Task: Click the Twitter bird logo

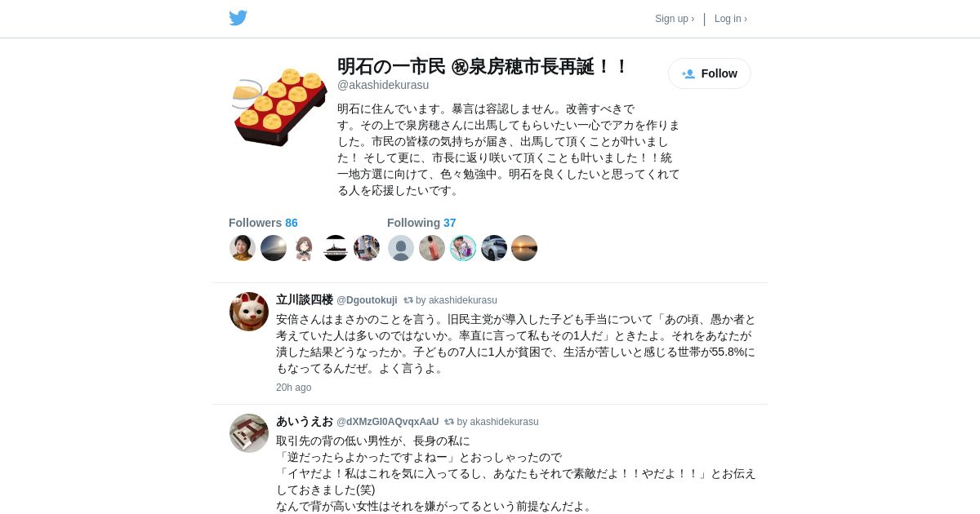Action: click(x=238, y=18)
